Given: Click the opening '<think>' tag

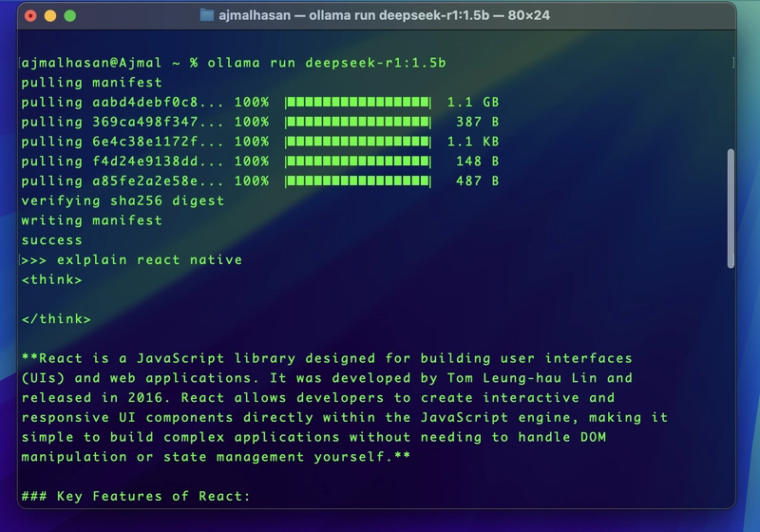Looking at the screenshot, I should pos(52,279).
